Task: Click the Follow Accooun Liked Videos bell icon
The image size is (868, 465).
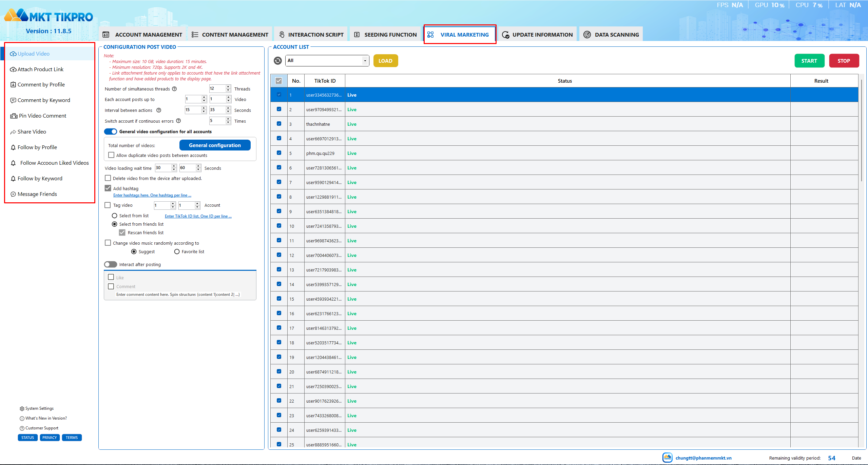Action: pos(13,163)
